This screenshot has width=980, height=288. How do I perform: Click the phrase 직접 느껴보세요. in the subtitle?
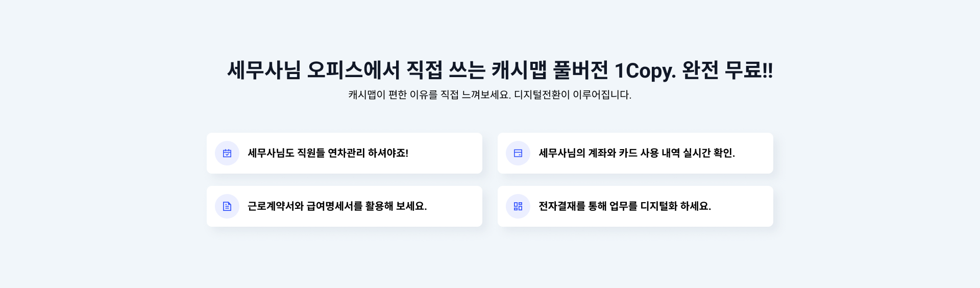pyautogui.click(x=476, y=95)
